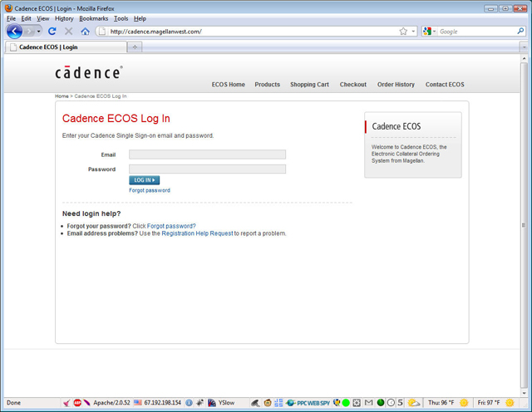Open the Shopping Cart link
Viewport: 532px width, 412px height.
[x=309, y=85]
